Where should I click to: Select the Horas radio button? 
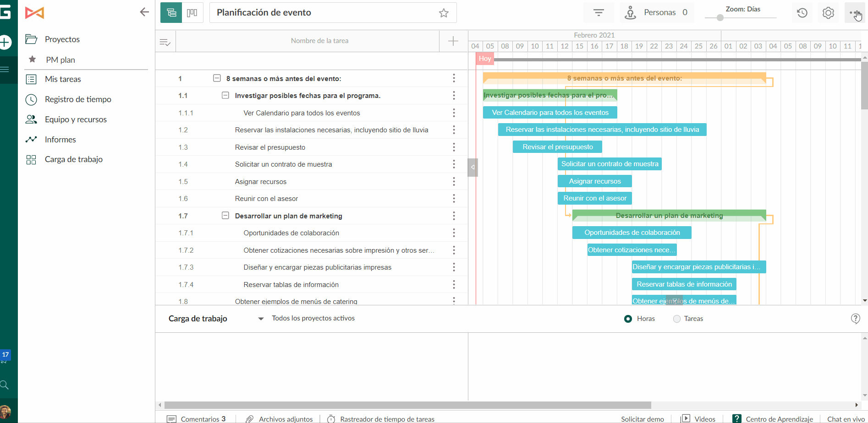tap(628, 319)
